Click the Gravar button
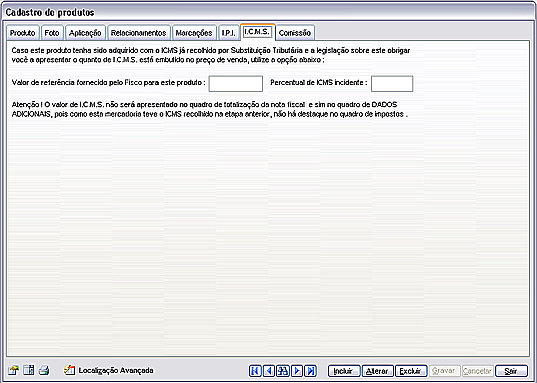The height and width of the screenshot is (383, 537). 444,371
